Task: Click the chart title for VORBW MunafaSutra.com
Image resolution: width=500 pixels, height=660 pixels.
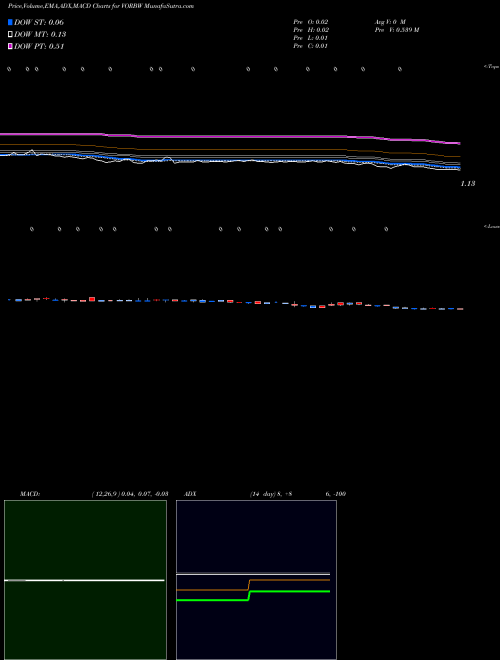Action: (x=101, y=7)
